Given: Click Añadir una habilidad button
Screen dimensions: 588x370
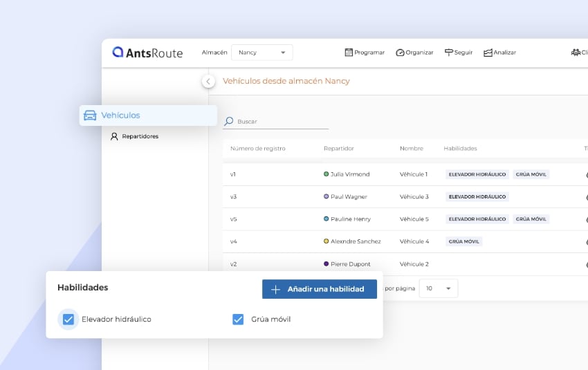Looking at the screenshot, I should [x=319, y=289].
